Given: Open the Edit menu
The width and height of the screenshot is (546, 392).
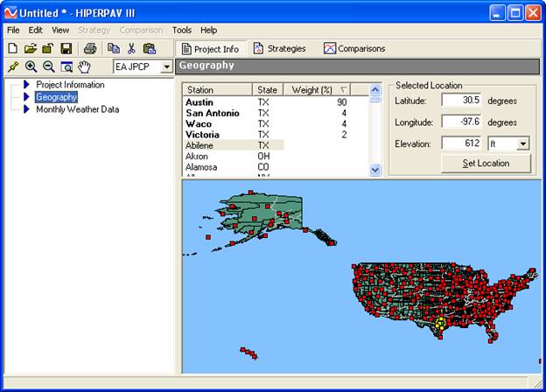Looking at the screenshot, I should [x=35, y=31].
